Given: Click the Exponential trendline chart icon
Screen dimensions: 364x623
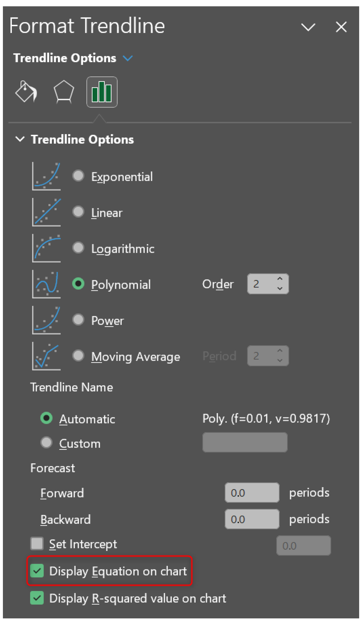Looking at the screenshot, I should pyautogui.click(x=47, y=176).
